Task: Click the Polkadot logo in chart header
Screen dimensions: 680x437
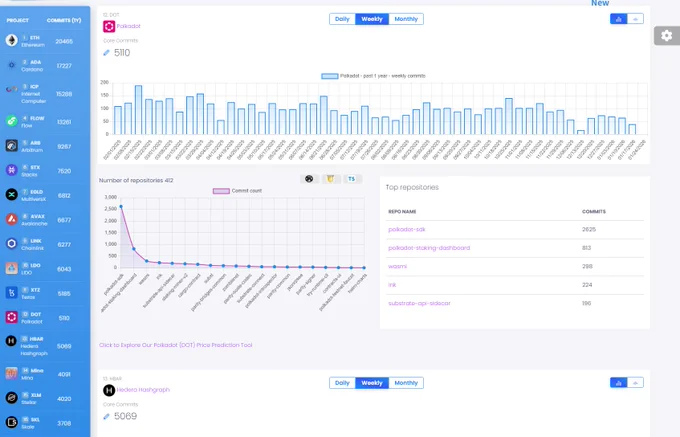Action: (109, 26)
